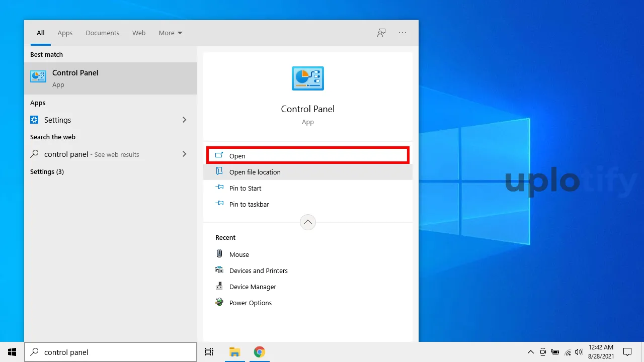Click the Wi-Fi network tray icon

pos(568,352)
